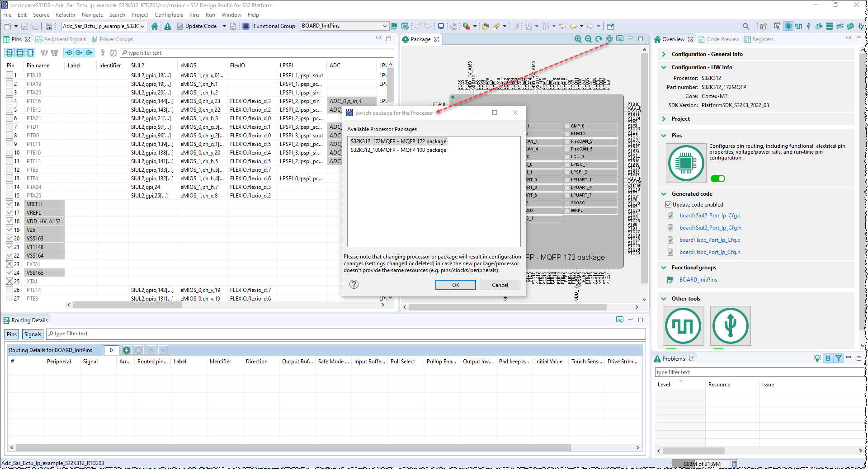868x470 pixels.
Task: Select the Pins tool icon in top-right toolbar
Action: pos(788,26)
